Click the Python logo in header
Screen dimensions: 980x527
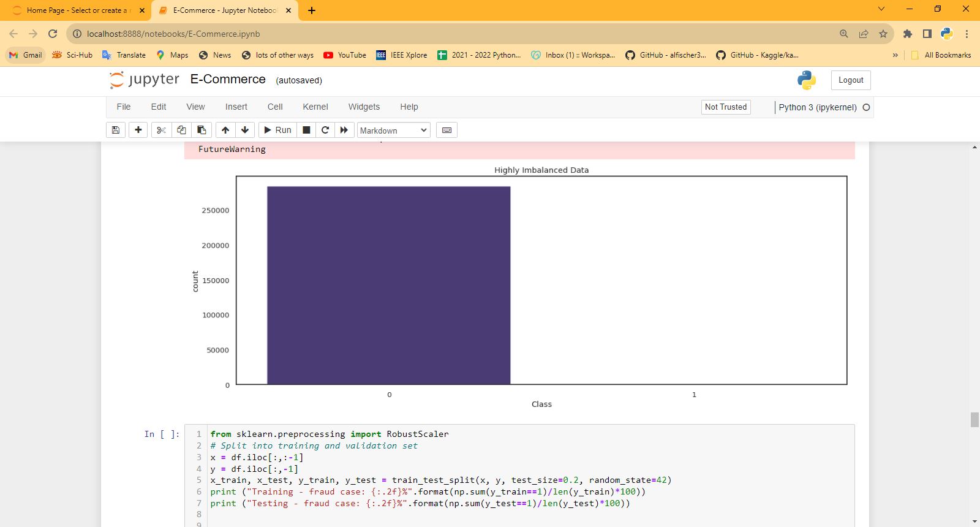(807, 80)
